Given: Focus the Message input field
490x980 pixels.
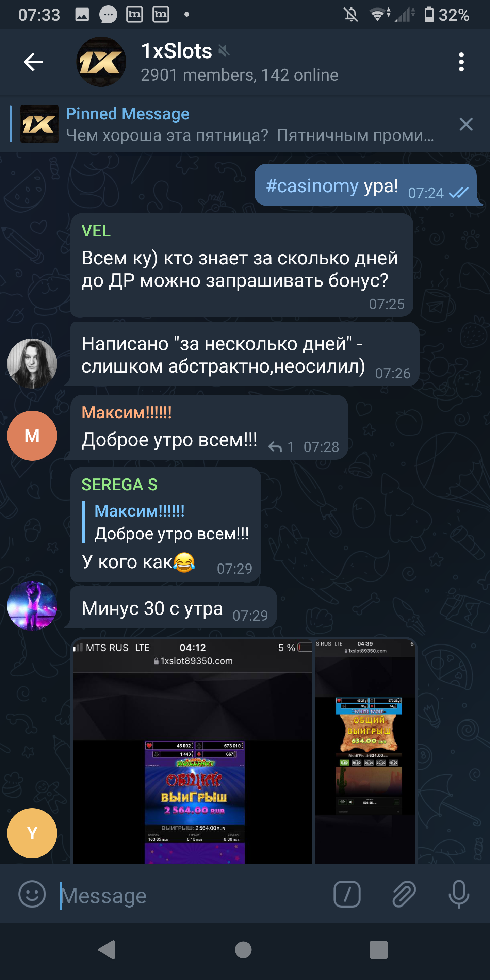Looking at the screenshot, I should 190,895.
